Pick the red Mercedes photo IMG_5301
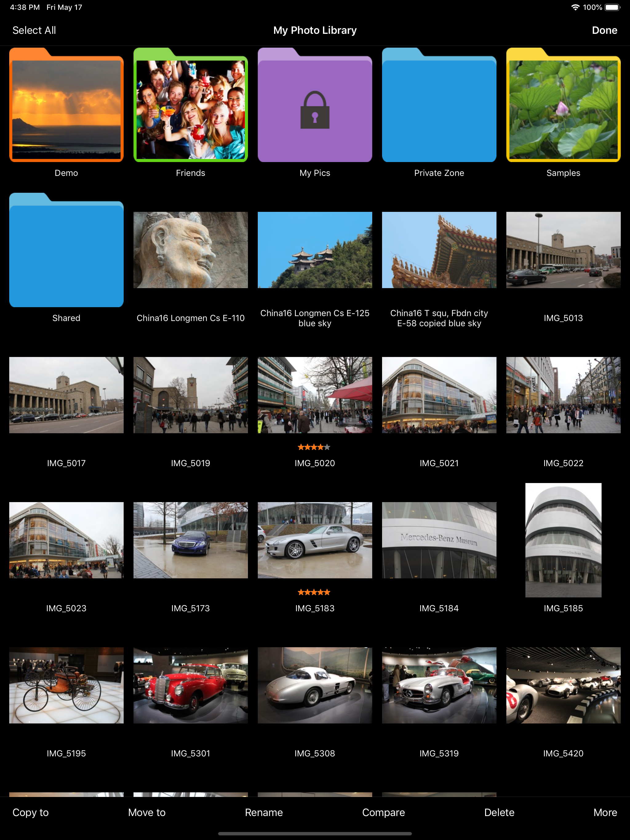Image resolution: width=630 pixels, height=840 pixels. pyautogui.click(x=190, y=685)
